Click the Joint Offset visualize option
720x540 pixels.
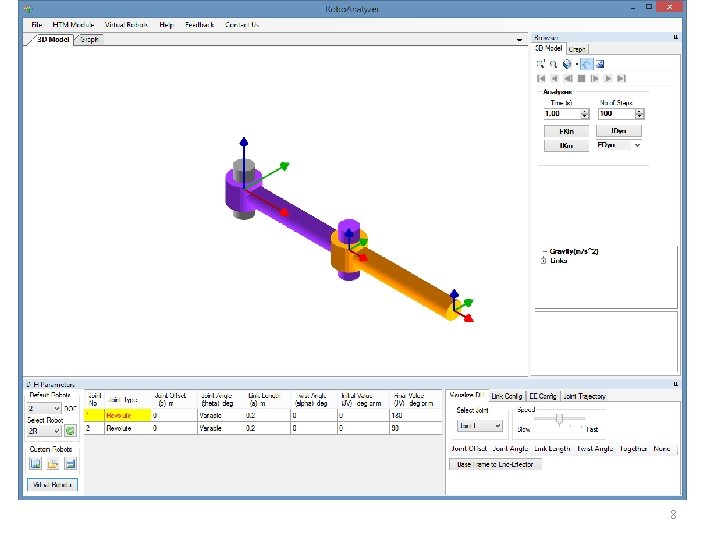click(469, 449)
